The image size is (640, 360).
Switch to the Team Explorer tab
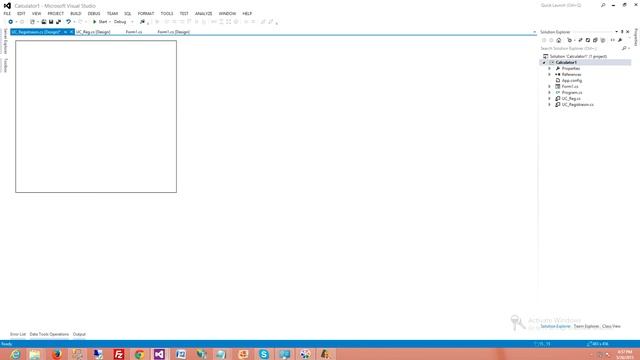[x=586, y=326]
